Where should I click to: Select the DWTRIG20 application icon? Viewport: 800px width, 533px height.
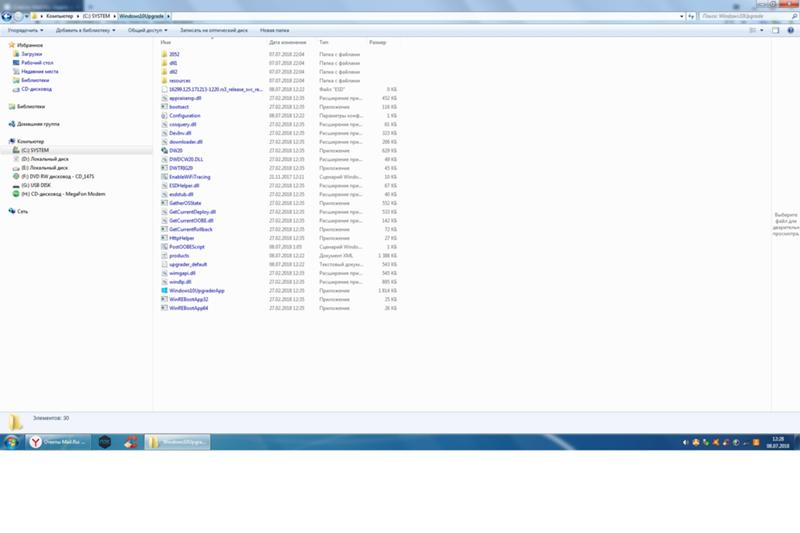point(164,168)
